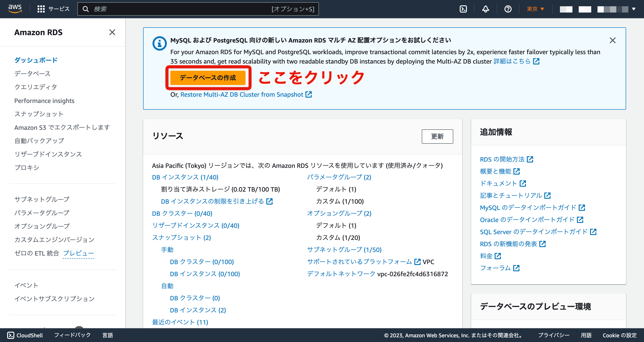Expand the account menu dropdown arrow

[634, 9]
